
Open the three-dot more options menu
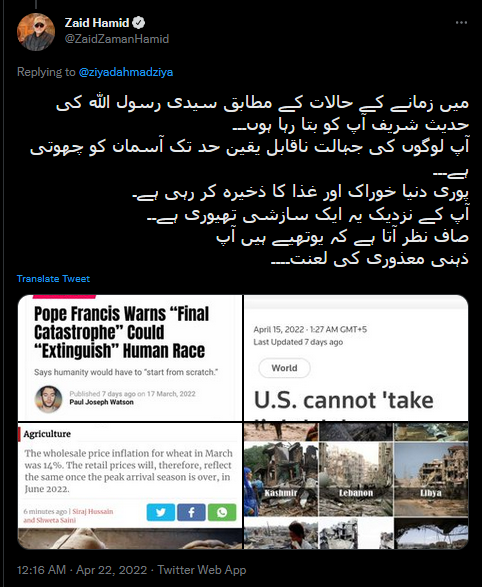[x=461, y=23]
